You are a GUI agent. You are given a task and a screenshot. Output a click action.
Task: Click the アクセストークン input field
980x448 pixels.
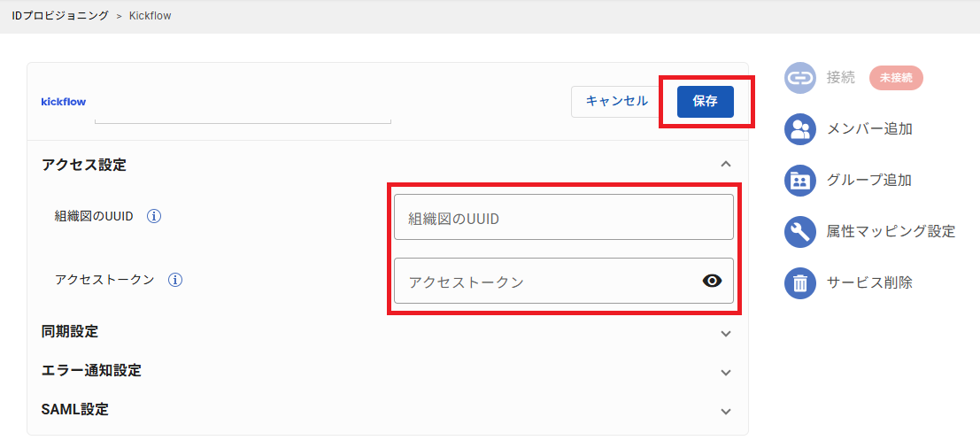(563, 281)
